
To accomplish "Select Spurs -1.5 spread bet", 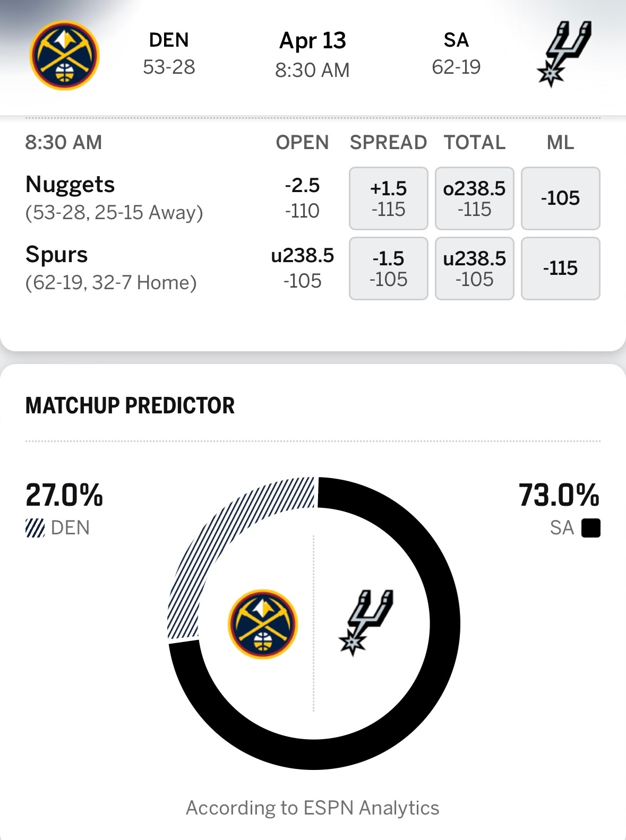I will 389,269.
